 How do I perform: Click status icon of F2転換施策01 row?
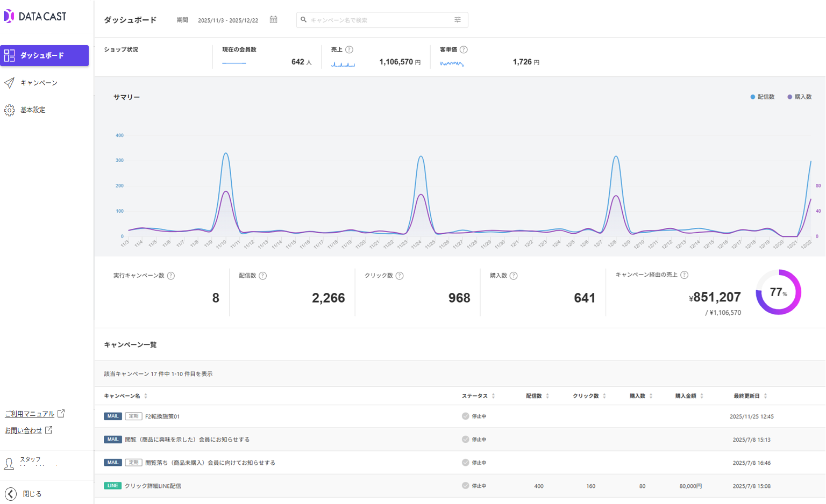465,416
